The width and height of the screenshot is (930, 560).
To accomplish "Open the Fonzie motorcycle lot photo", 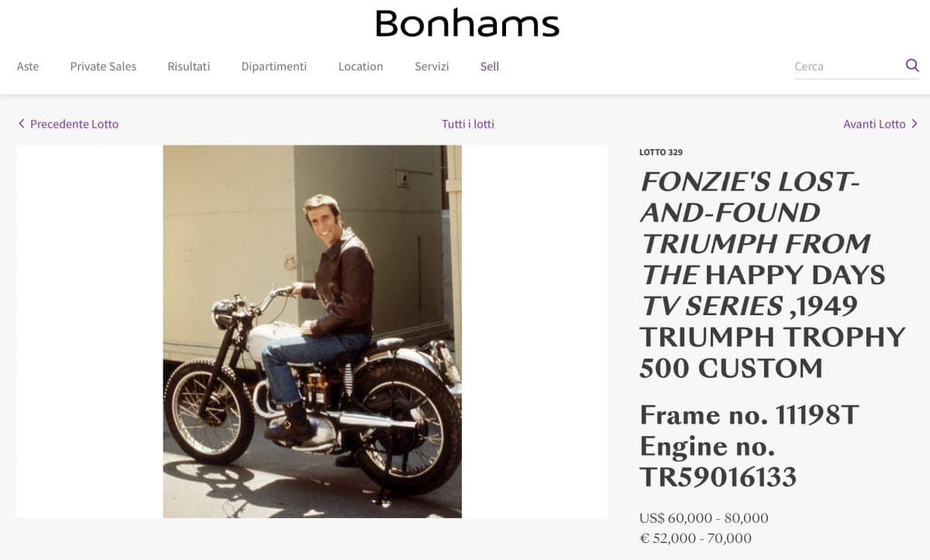I will point(312,331).
